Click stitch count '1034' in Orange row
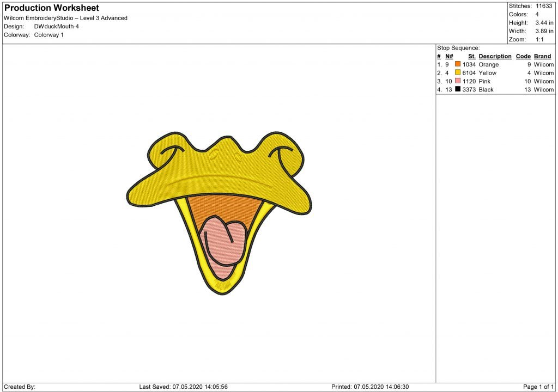The image size is (558, 392). tap(469, 65)
